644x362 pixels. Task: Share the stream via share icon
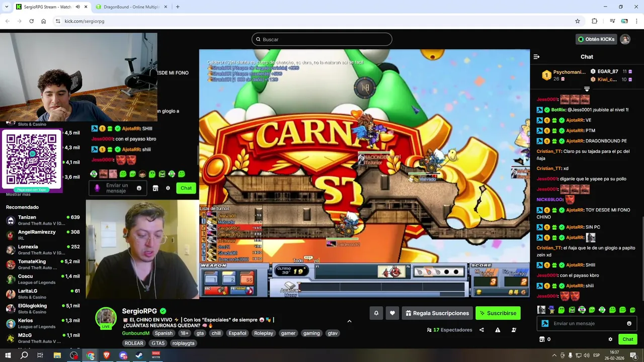[x=481, y=330]
